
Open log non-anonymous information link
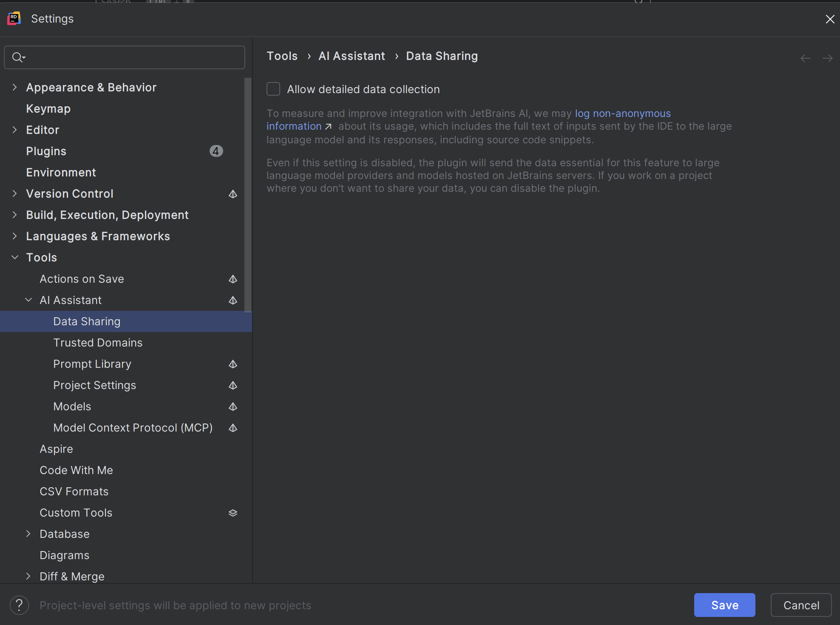[x=622, y=114]
